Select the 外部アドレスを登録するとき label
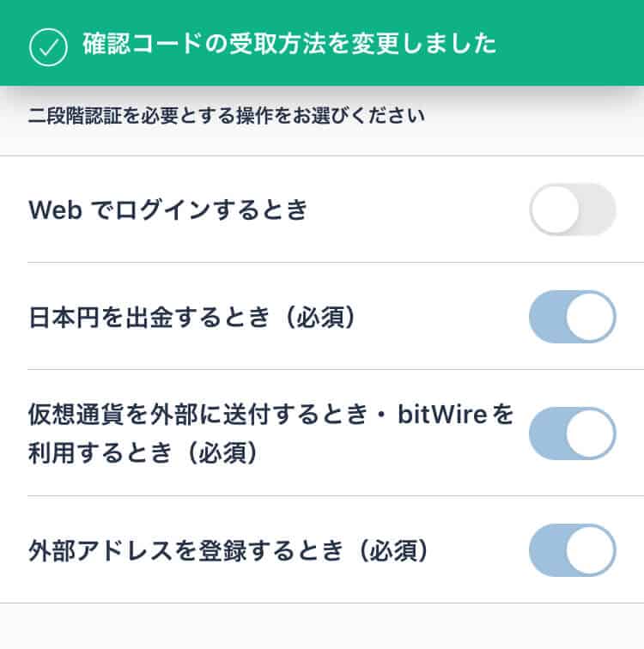Viewport: 644px width, 649px height. pos(185,550)
